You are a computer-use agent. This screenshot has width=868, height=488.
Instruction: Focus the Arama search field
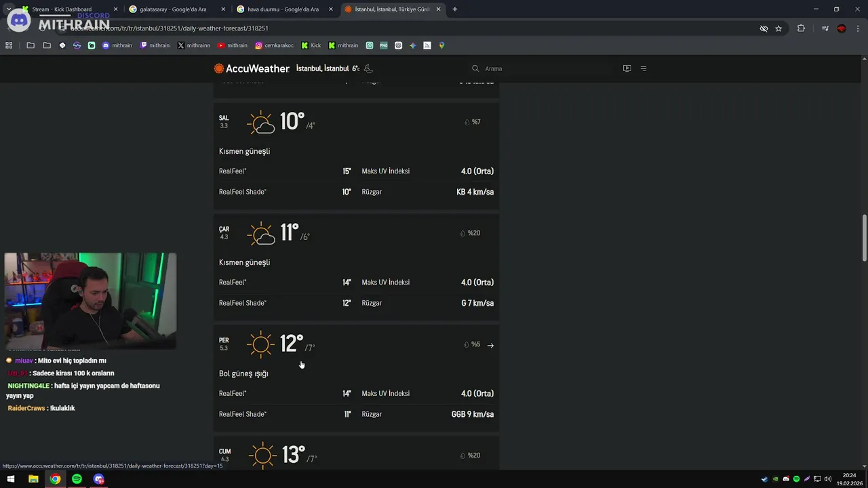click(x=542, y=68)
